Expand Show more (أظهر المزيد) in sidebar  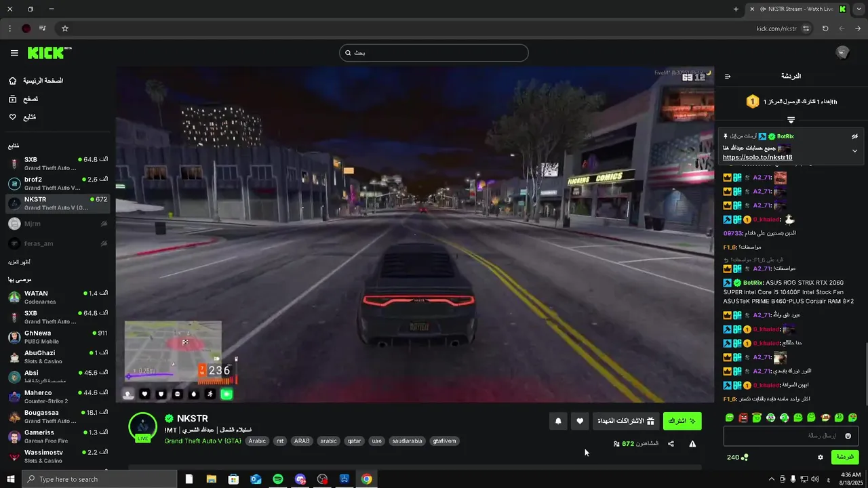pyautogui.click(x=19, y=262)
